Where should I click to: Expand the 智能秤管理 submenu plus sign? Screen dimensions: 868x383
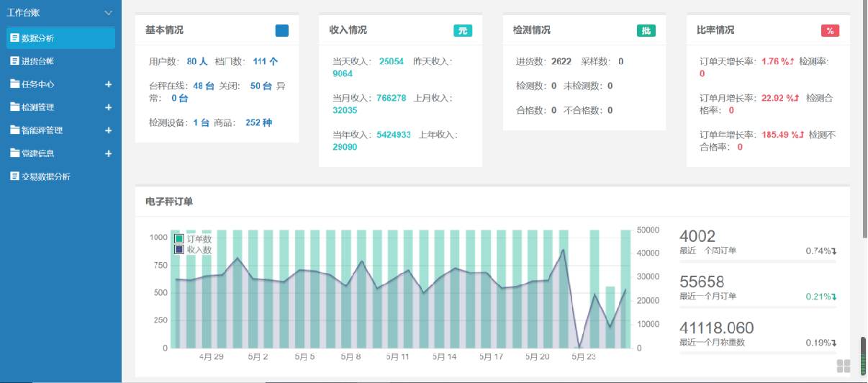(109, 130)
